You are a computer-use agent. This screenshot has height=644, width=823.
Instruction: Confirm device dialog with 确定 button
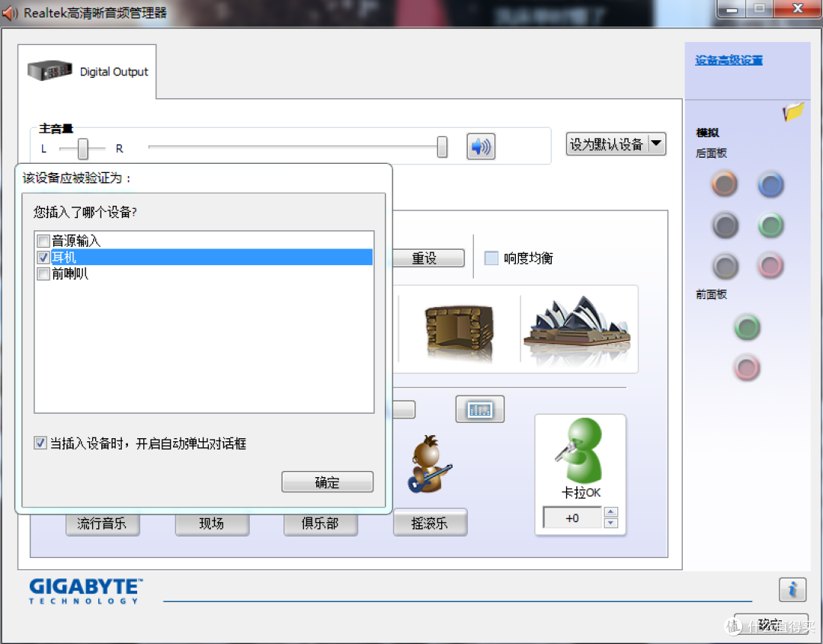pyautogui.click(x=327, y=482)
